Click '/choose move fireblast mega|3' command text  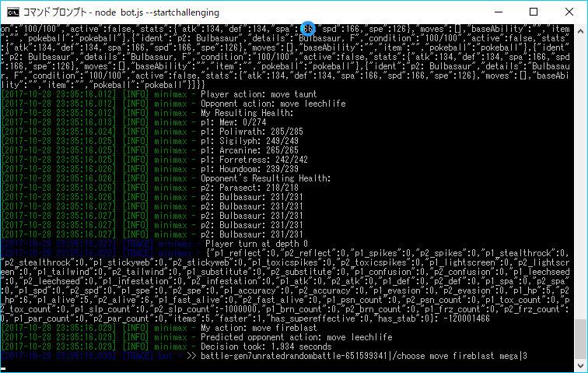pos(460,356)
